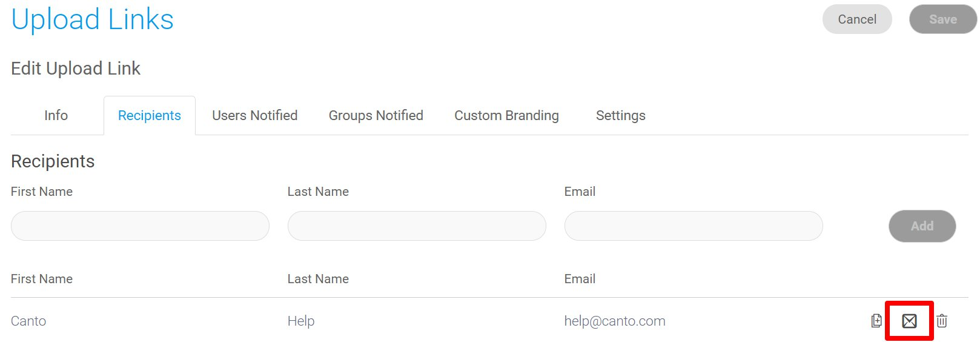Image resolution: width=980 pixels, height=342 pixels.
Task: Click the Email column header in the list
Action: click(x=580, y=279)
